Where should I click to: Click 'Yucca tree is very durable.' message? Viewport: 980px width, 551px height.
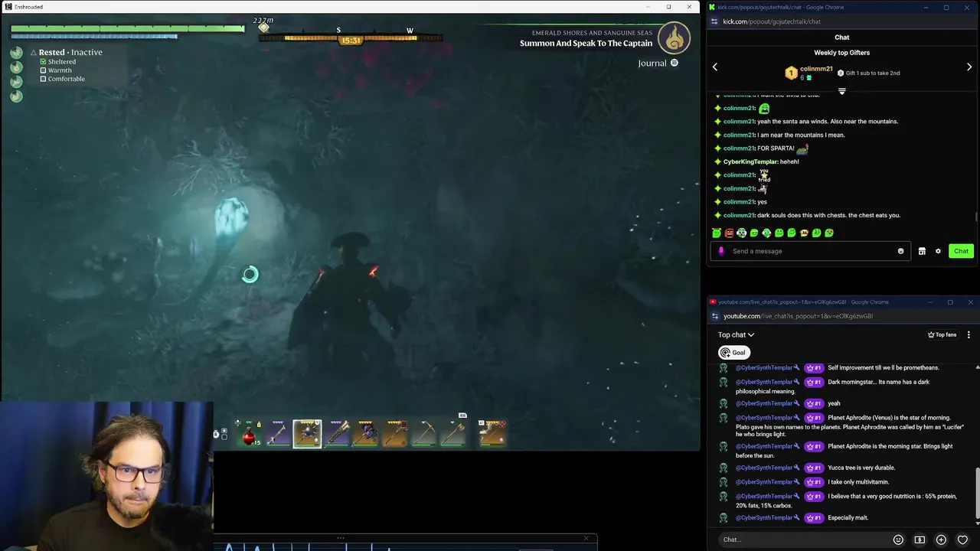[861, 468]
